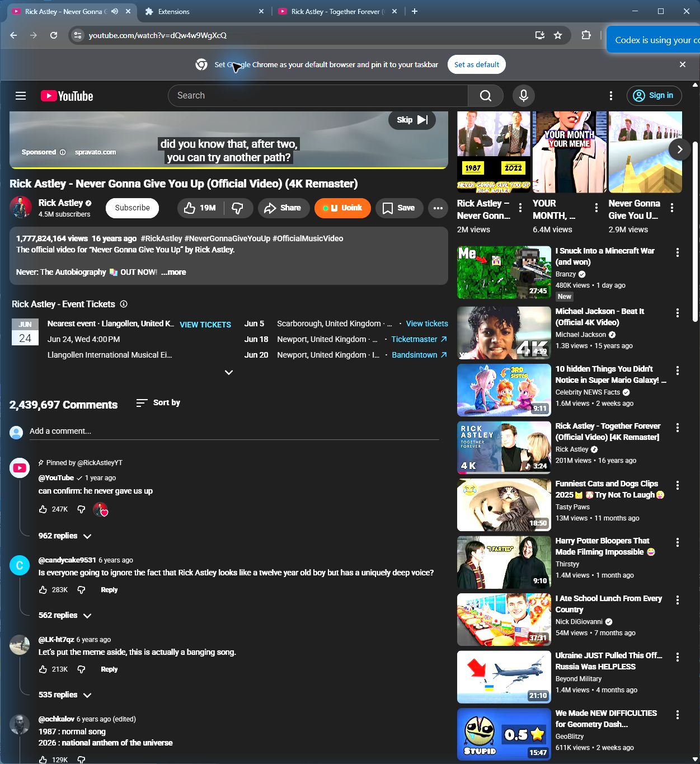Image resolution: width=700 pixels, height=764 pixels.
Task: Open Rick Astley channel avatar
Action: [x=21, y=208]
